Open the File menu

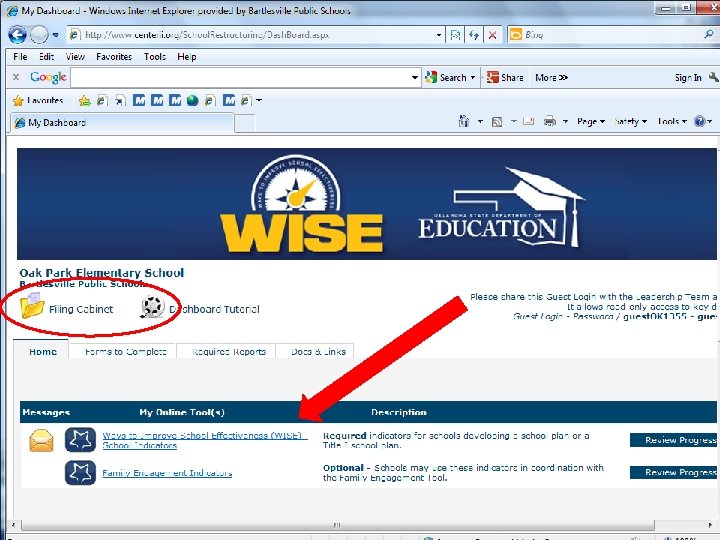20,56
